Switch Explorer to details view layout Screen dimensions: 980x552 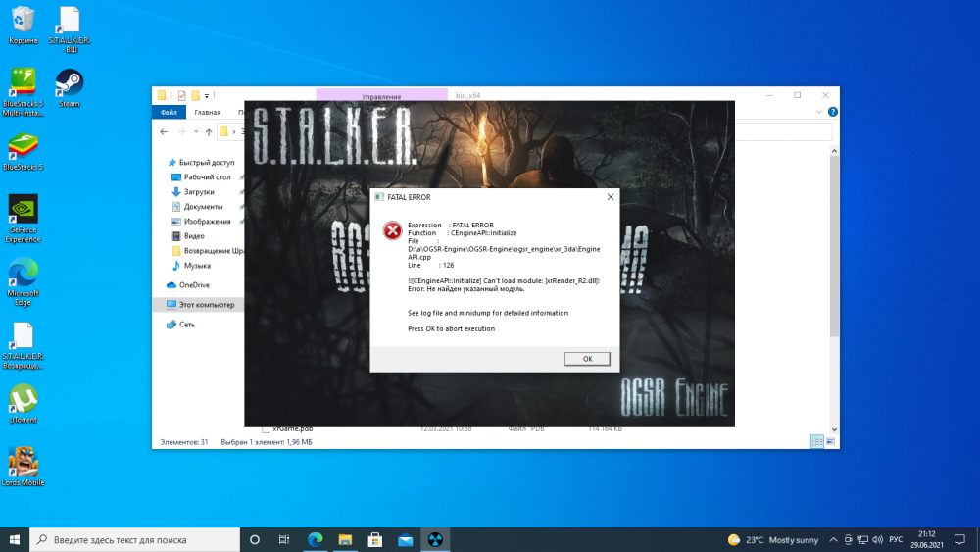(815, 443)
